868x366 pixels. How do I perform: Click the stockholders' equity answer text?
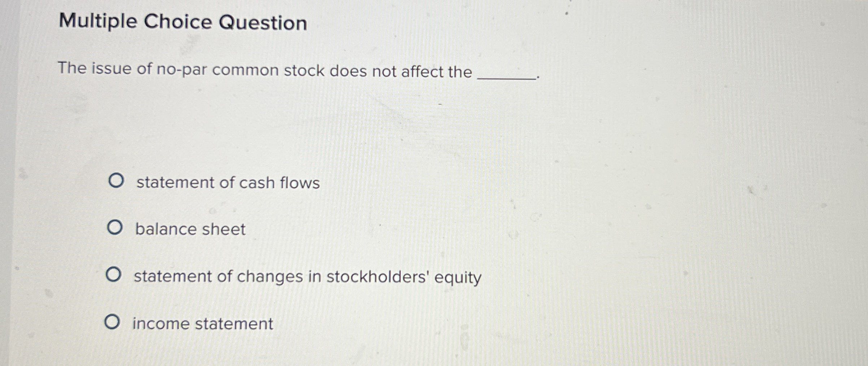tap(307, 276)
